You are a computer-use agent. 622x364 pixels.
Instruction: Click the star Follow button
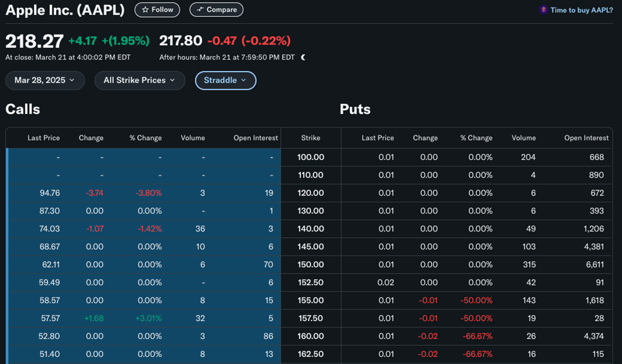click(157, 10)
